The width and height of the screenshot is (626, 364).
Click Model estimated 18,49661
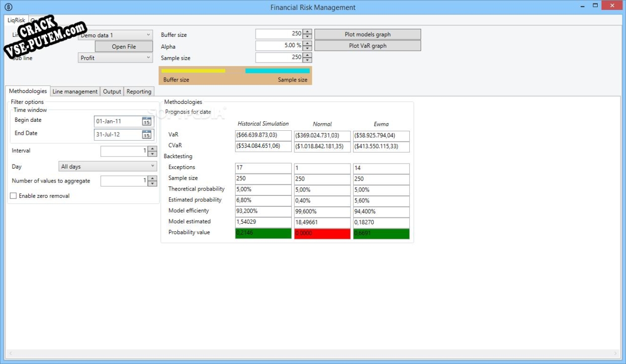(x=322, y=222)
